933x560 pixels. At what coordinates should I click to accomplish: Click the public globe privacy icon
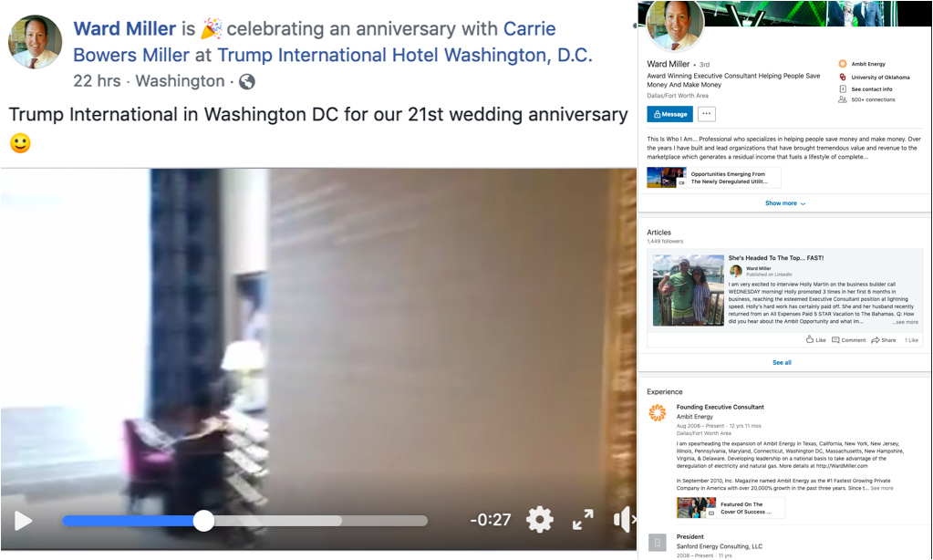(247, 81)
